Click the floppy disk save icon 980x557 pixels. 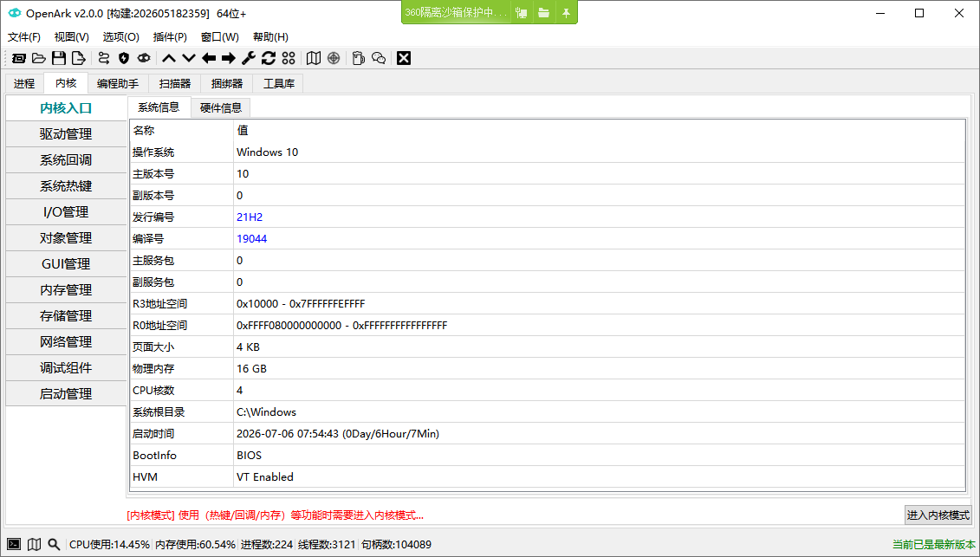[x=59, y=58]
